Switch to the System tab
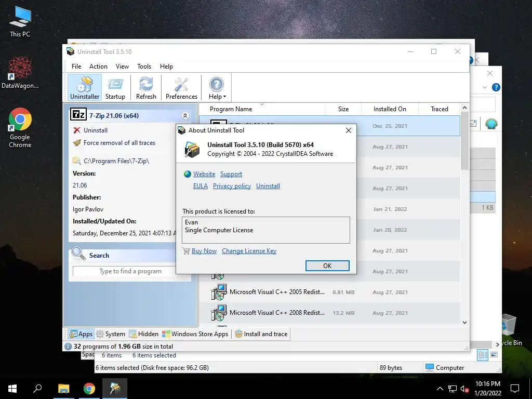The height and width of the screenshot is (399, 532). point(111,334)
